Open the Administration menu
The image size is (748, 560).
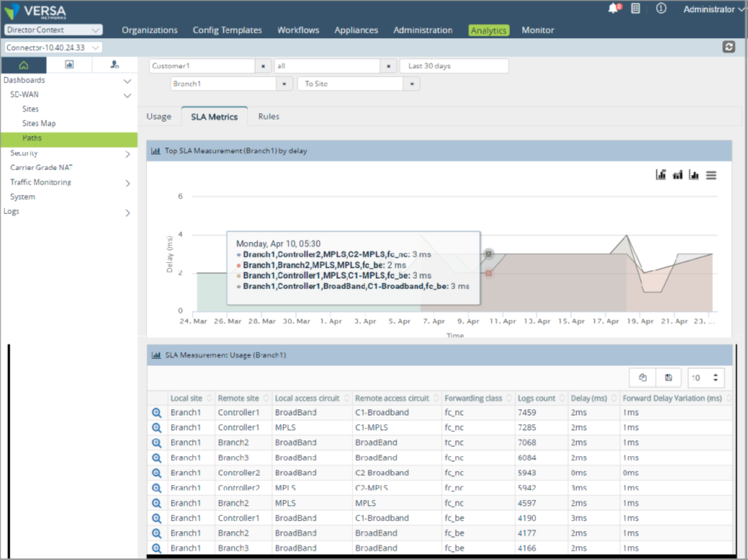(x=422, y=30)
